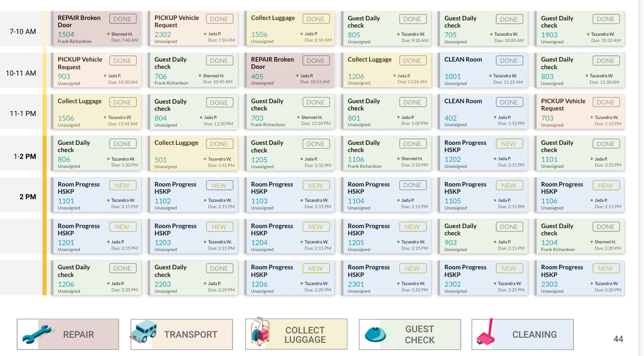
Task: Click the 11-1 PM time row label
Action: coord(23,113)
